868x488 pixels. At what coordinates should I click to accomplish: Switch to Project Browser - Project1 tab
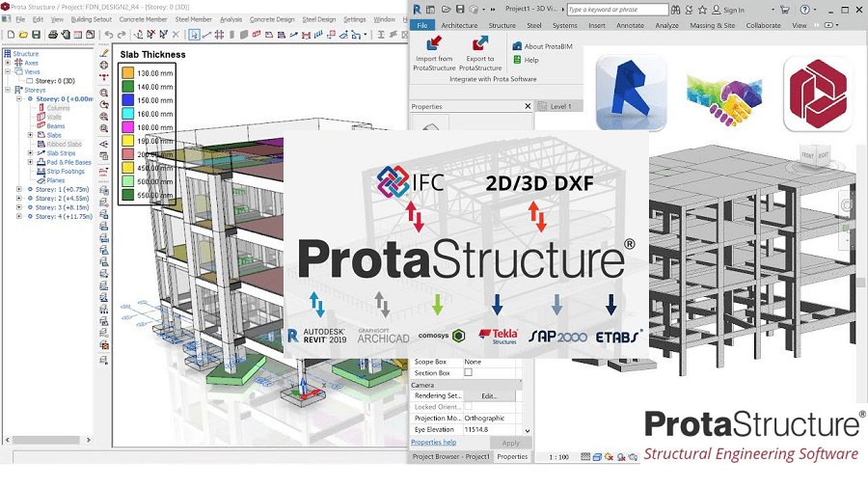pyautogui.click(x=450, y=456)
